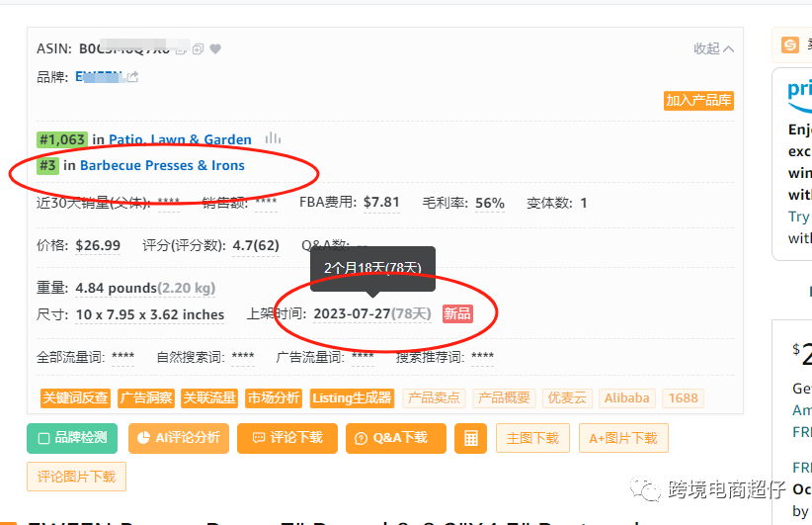Viewport: 812px width, 525px height.
Task: Open the rank trend bar chart icon
Action: (273, 138)
